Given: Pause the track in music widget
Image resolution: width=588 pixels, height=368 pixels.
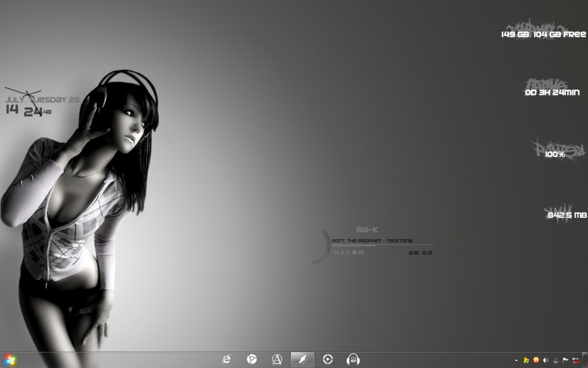Looking at the screenshot, I should [x=348, y=252].
